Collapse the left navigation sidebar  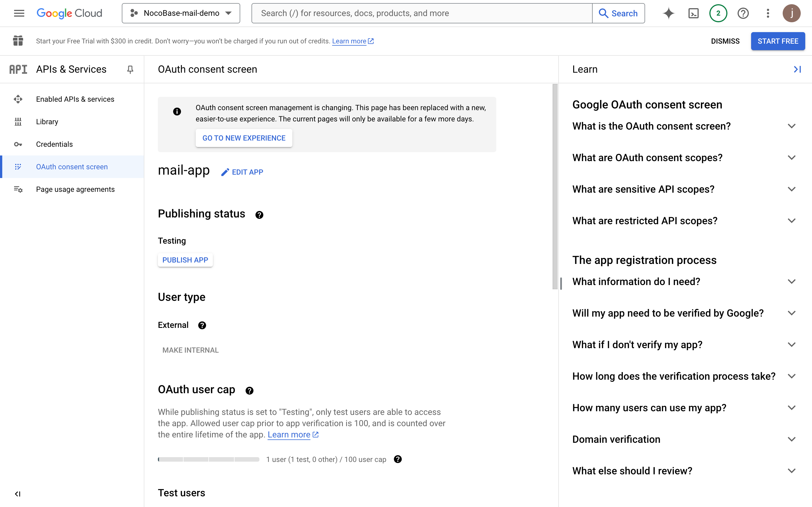[x=18, y=493]
